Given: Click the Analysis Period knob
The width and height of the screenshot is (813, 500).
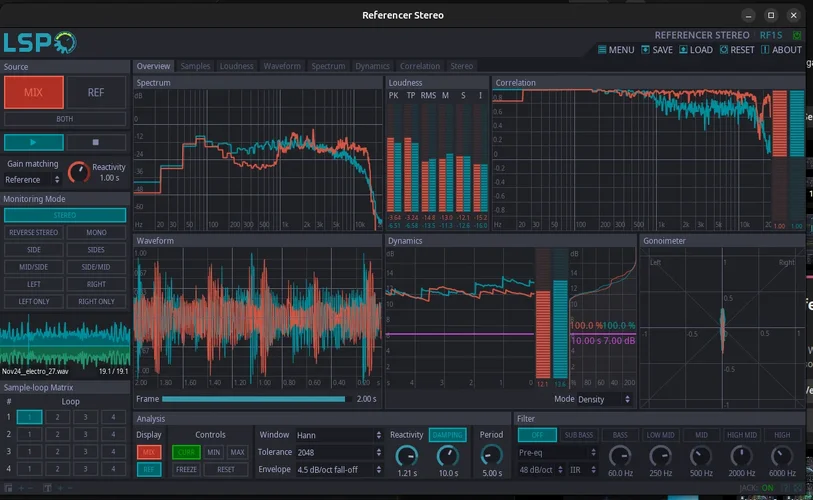Looking at the screenshot, I should click(x=491, y=455).
